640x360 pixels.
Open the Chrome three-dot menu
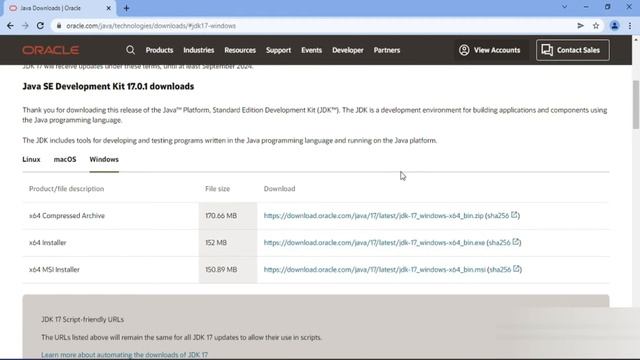coord(630,26)
